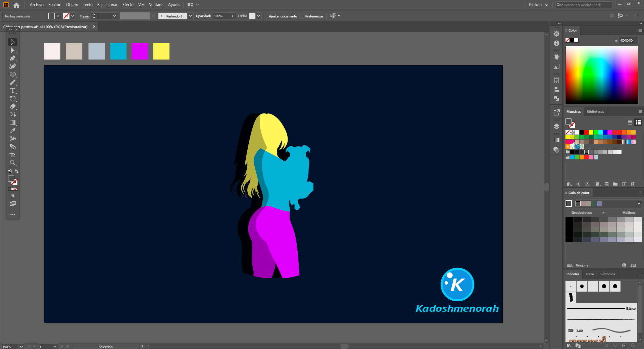This screenshot has height=349, width=644.
Task: Change screen mode icon in toolbar
Action: 13,204
